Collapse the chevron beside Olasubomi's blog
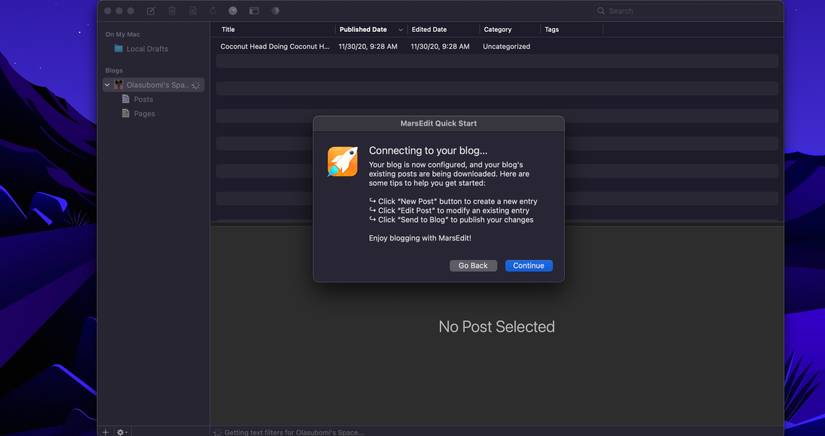This screenshot has height=436, width=825. coord(107,85)
